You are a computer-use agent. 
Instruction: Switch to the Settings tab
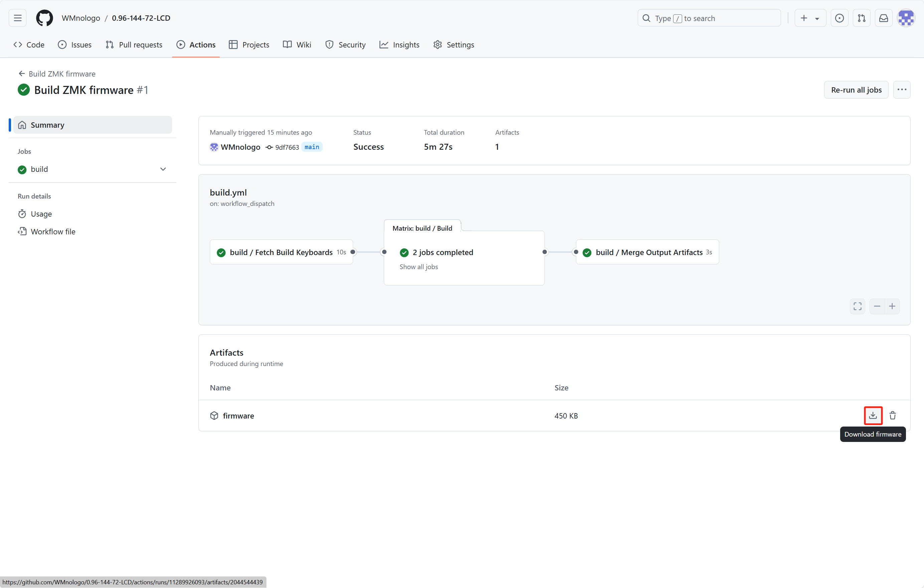[454, 44]
